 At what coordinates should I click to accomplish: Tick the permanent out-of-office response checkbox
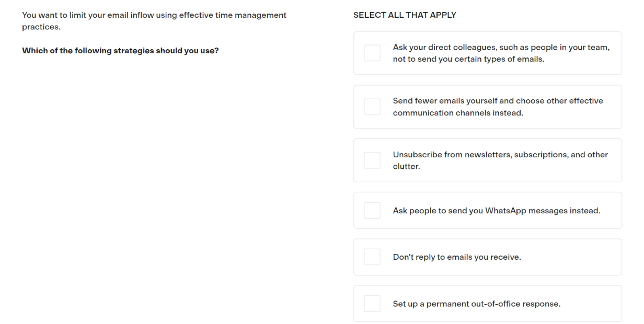coord(372,303)
